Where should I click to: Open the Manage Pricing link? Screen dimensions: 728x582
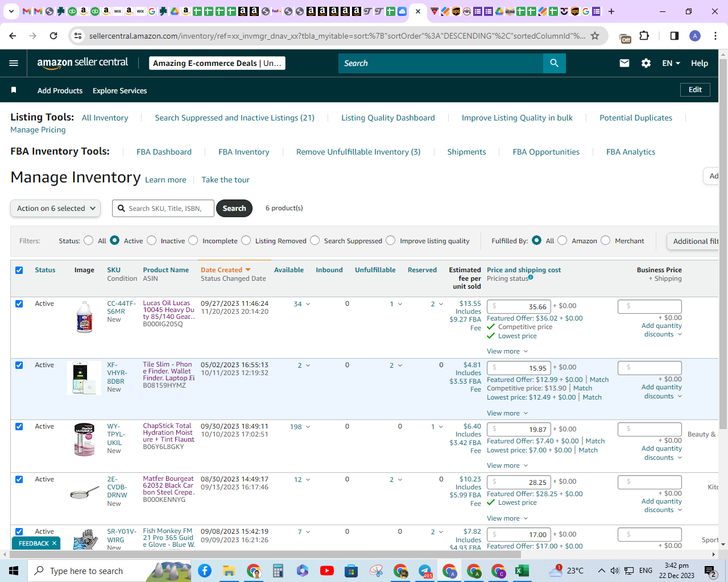coord(38,130)
